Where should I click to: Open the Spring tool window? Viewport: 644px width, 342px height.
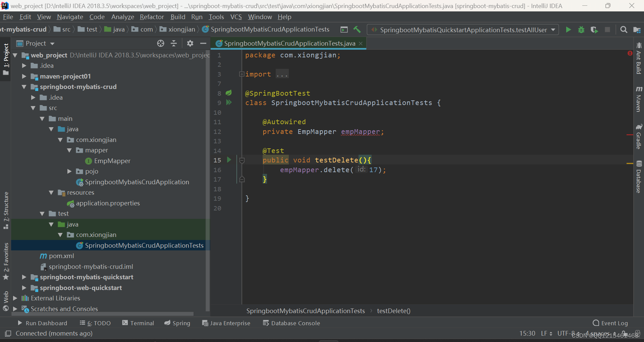click(x=177, y=323)
